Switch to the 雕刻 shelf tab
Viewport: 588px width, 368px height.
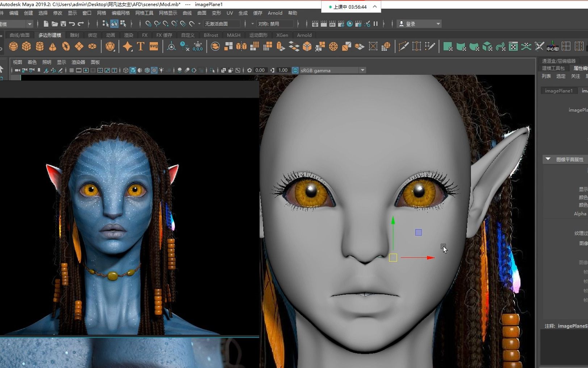point(74,35)
